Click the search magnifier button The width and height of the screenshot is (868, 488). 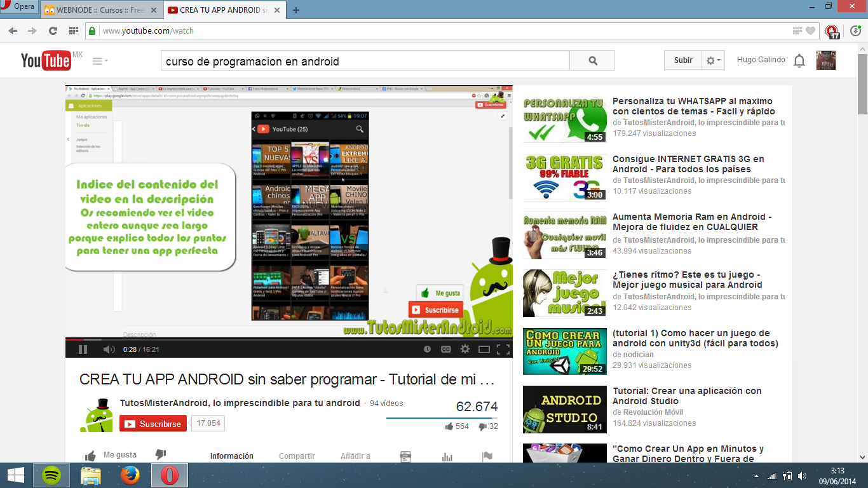point(592,61)
